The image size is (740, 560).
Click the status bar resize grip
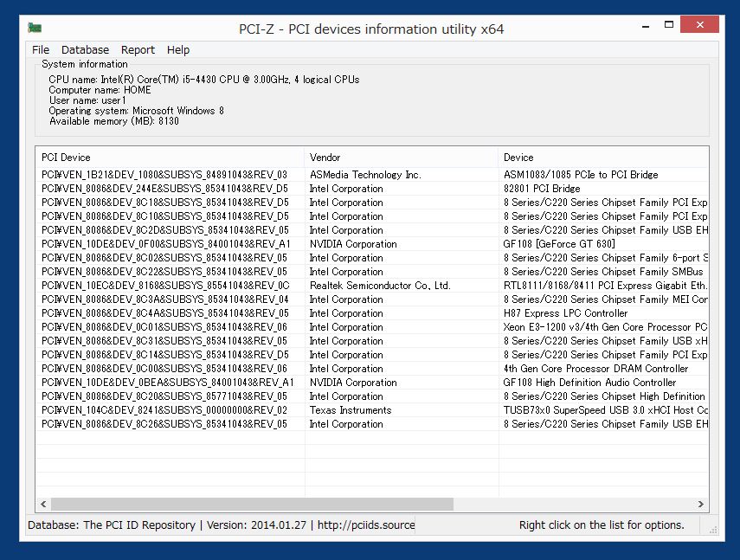[713, 530]
